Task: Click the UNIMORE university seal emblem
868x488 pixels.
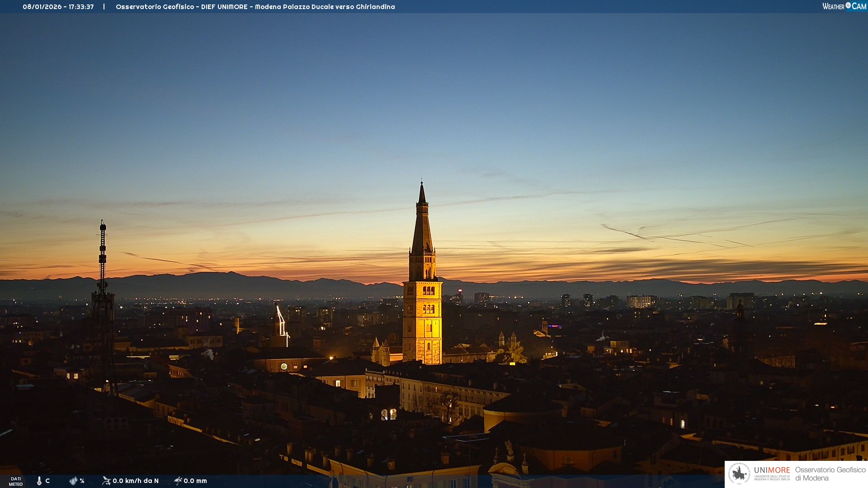Action: pyautogui.click(x=739, y=474)
